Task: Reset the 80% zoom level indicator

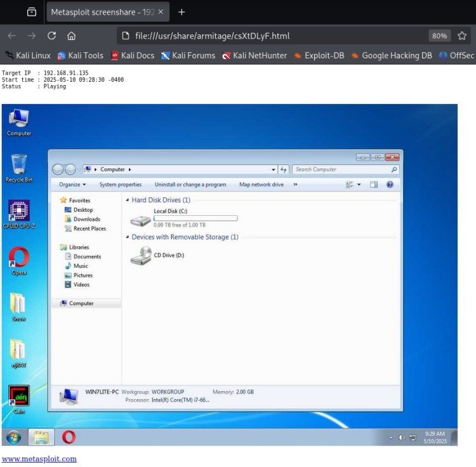Action: point(439,36)
